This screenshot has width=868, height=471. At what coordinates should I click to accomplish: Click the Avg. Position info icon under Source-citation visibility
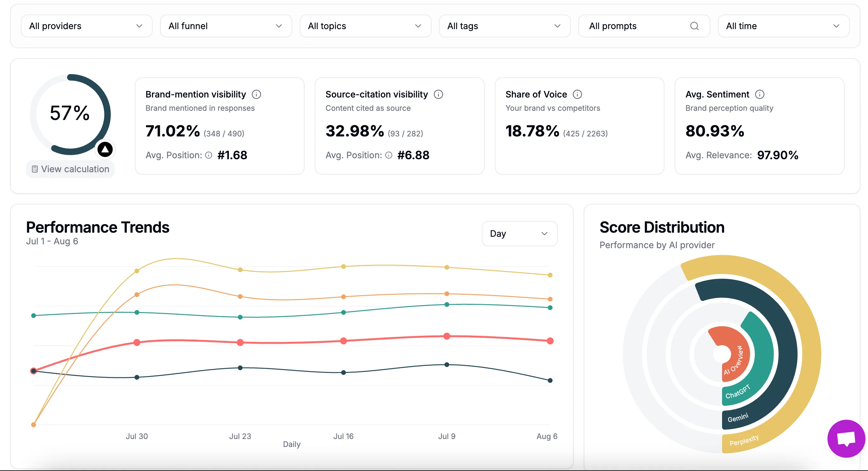(388, 155)
